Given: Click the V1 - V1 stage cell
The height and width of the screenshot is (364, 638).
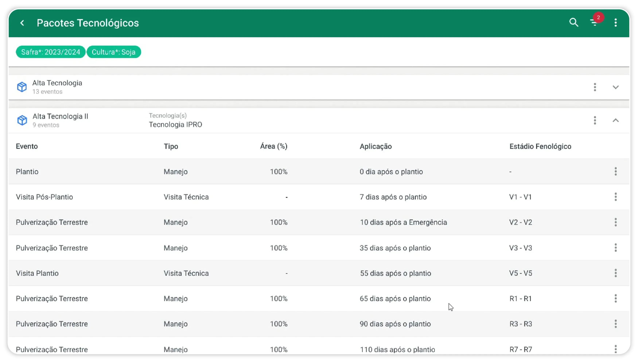Looking at the screenshot, I should click(x=520, y=197).
